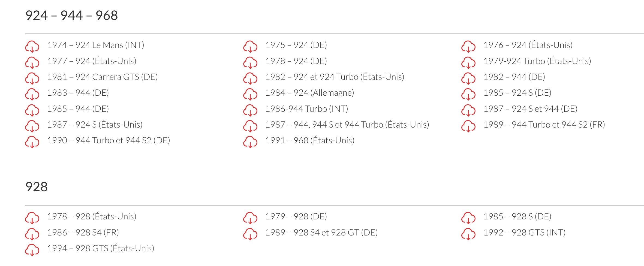Viewport: 644px width, 266px height.
Task: Select 1987 – 944, 944 S et 944 Turbo
Action: click(347, 125)
